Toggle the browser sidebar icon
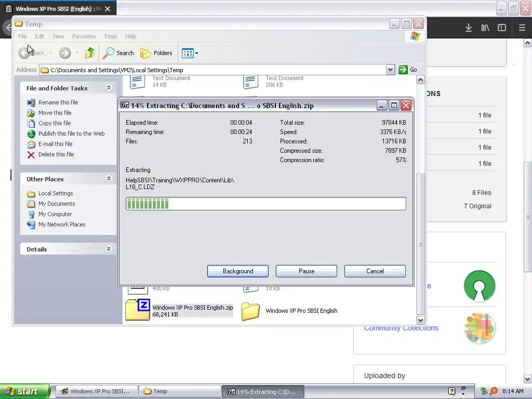This screenshot has height=399, width=532. point(502,28)
